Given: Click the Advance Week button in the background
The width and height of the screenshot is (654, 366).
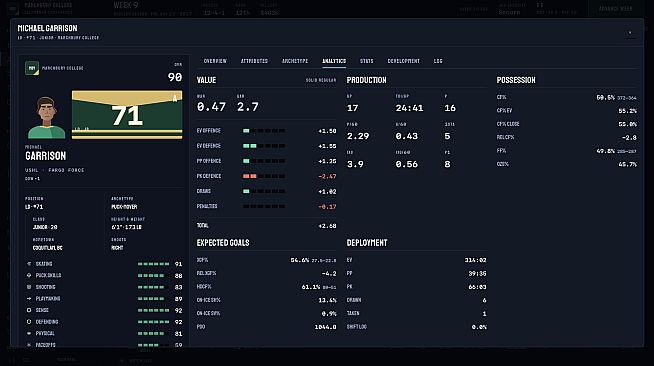Looking at the screenshot, I should (x=616, y=9).
